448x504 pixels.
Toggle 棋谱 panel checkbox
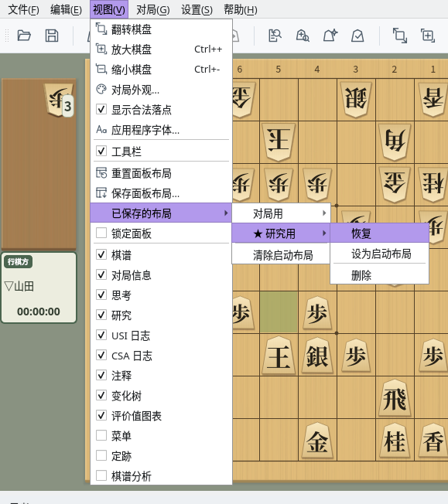point(101,254)
